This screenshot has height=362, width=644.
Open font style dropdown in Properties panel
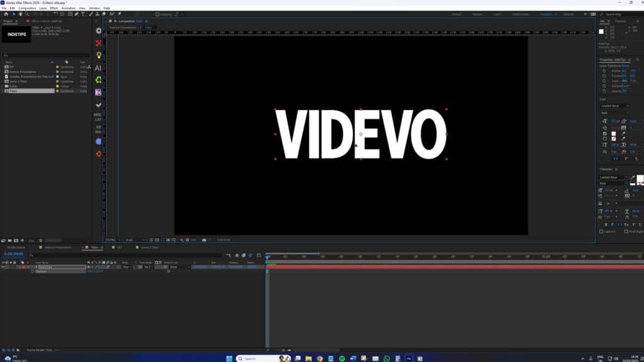(614, 113)
